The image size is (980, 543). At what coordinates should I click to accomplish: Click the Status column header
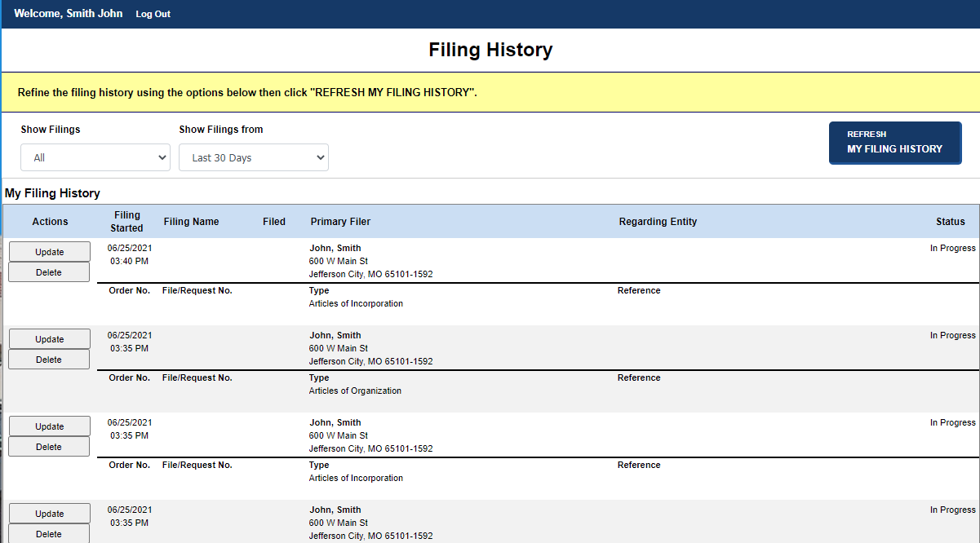(951, 221)
